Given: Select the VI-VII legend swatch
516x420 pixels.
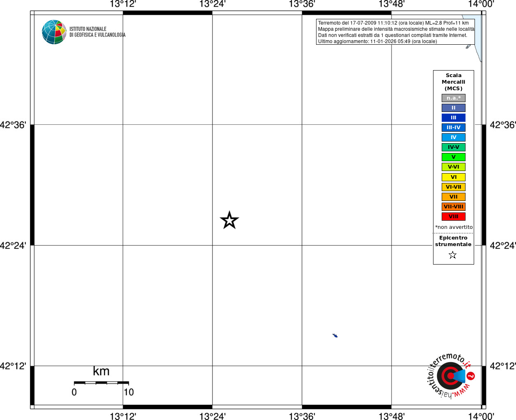Looking at the screenshot, I should (x=454, y=187).
